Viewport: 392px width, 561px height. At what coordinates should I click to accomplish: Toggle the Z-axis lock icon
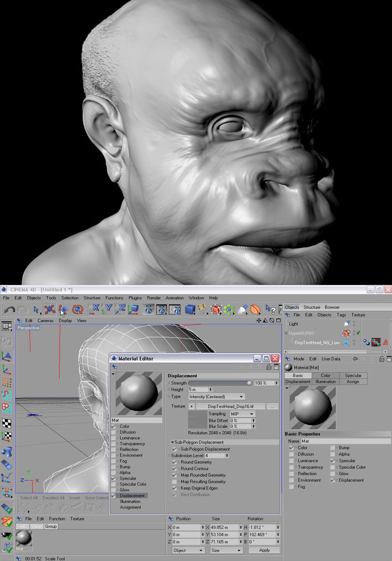click(121, 309)
